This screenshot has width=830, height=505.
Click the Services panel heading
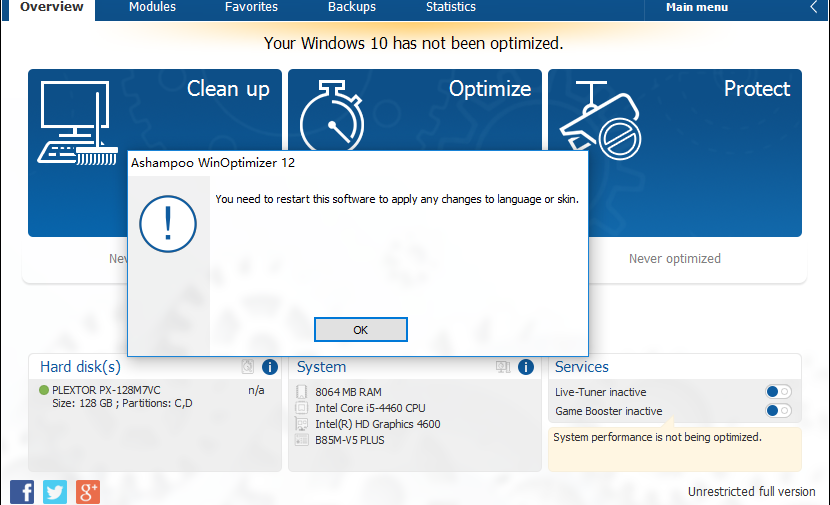tap(581, 367)
